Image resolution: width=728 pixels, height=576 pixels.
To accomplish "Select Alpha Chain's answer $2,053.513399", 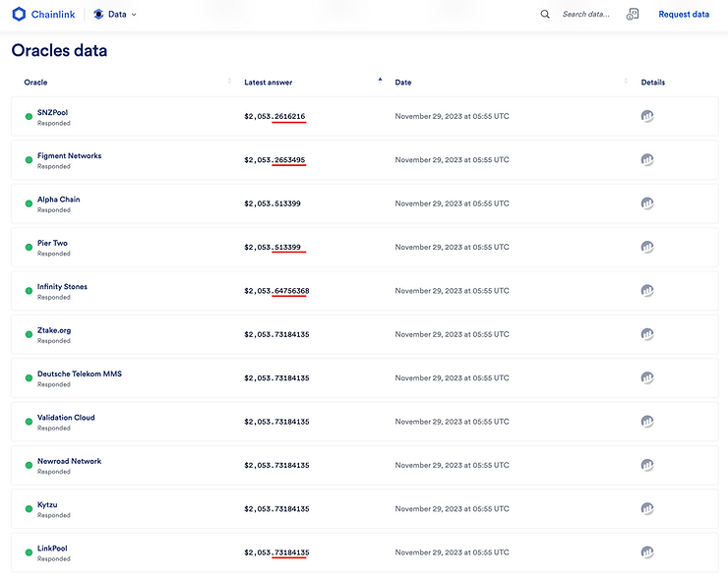I will coord(273,203).
